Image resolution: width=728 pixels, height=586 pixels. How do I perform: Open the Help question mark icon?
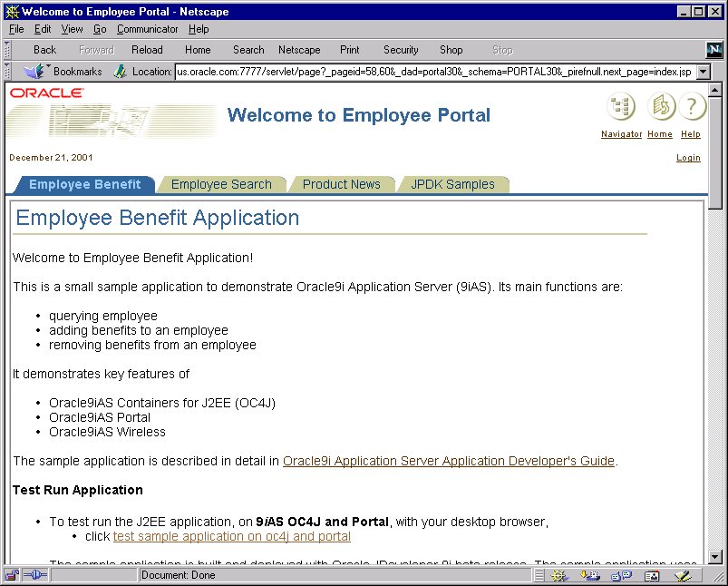coord(692,106)
